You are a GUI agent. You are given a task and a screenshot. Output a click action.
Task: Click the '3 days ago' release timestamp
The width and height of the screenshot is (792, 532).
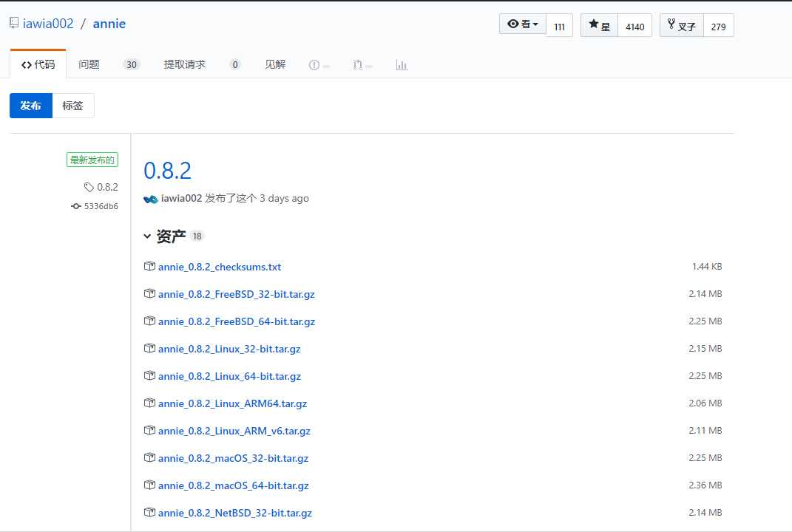[x=285, y=198]
